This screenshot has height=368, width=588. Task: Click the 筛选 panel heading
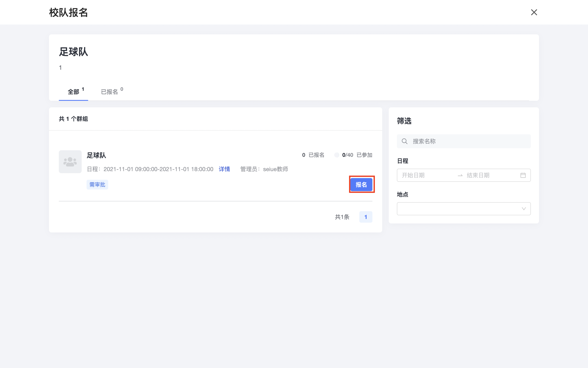point(404,121)
